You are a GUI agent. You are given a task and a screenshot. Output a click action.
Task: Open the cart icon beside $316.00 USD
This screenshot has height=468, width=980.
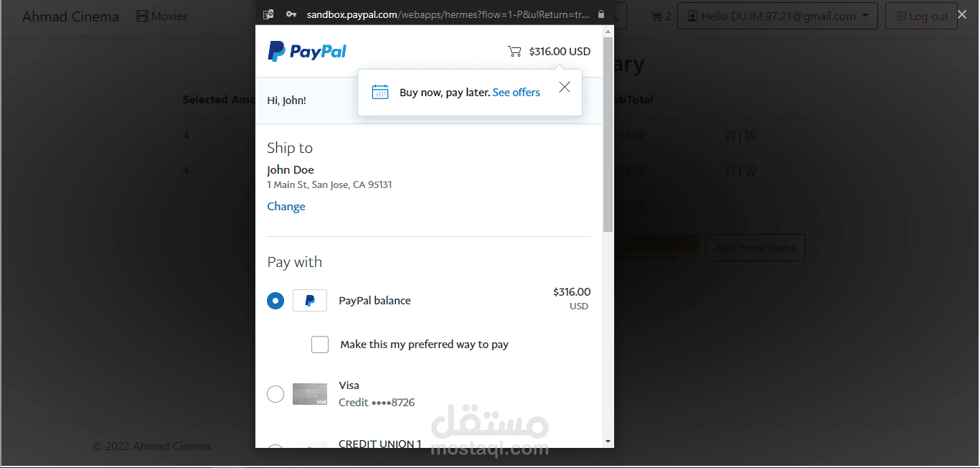tap(514, 51)
